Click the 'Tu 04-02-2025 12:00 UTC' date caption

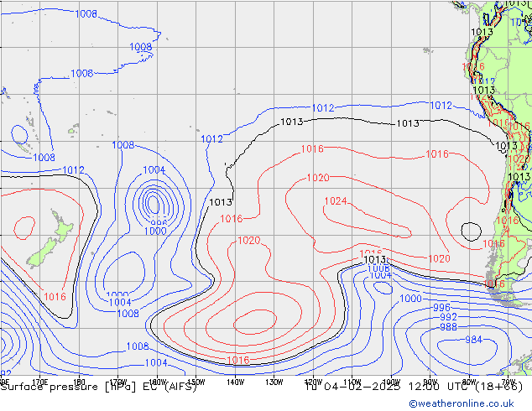[389, 387]
